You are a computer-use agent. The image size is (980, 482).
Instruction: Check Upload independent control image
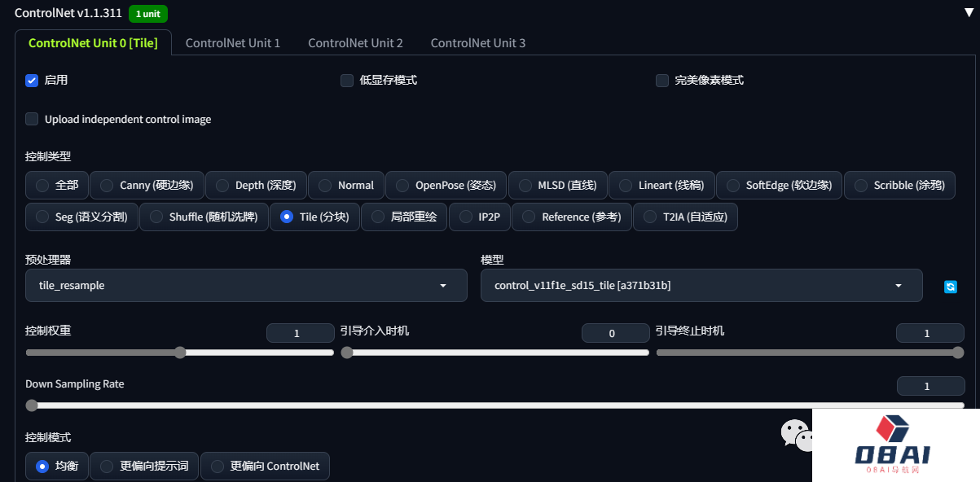33,120
